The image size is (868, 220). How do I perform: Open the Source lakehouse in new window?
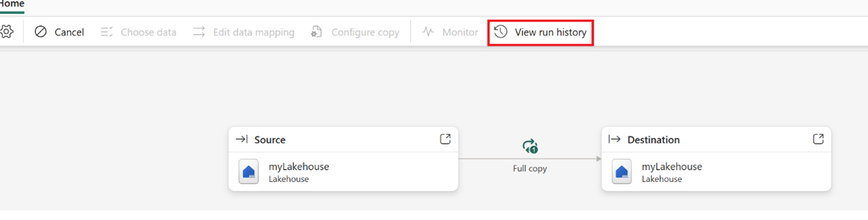coord(445,139)
